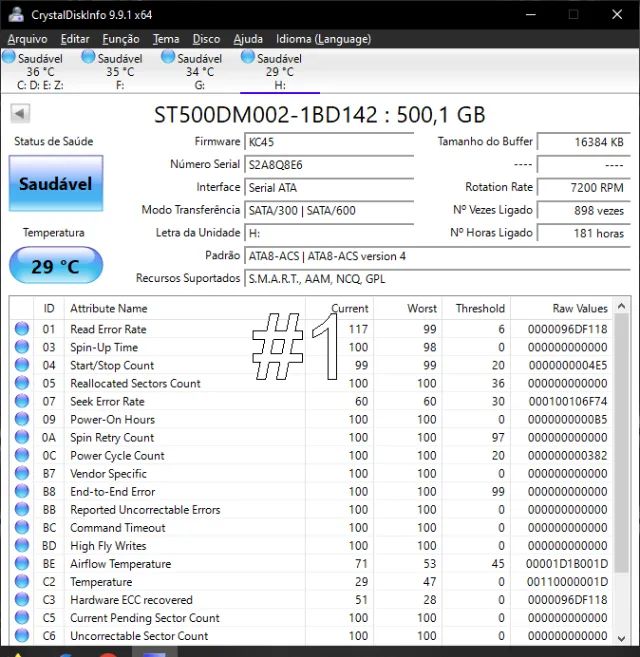The width and height of the screenshot is (640, 657).
Task: Minimize the CrystalDiskInfo window
Action: [531, 14]
